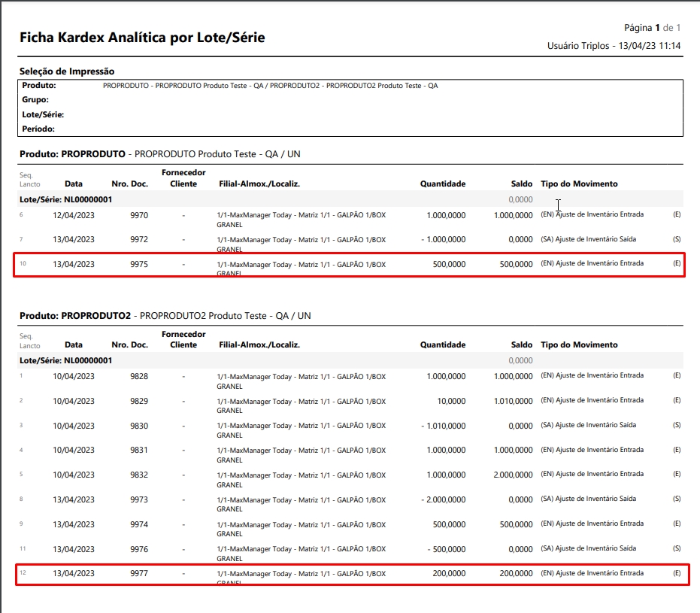Click document number 9972
This screenshot has width=700, height=613.
click(x=139, y=239)
